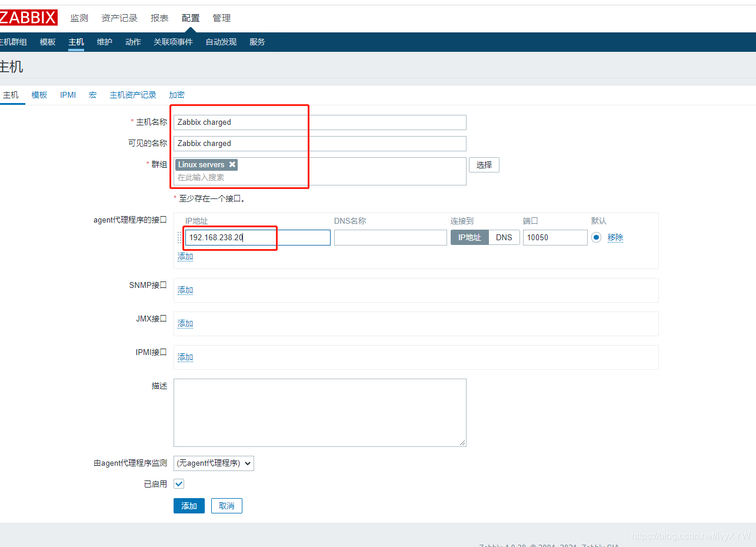The height and width of the screenshot is (547, 756).
Task: Select DNS connect-to option
Action: click(504, 238)
